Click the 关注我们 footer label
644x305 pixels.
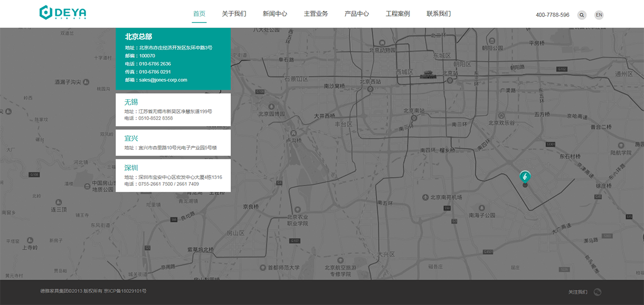577,292
